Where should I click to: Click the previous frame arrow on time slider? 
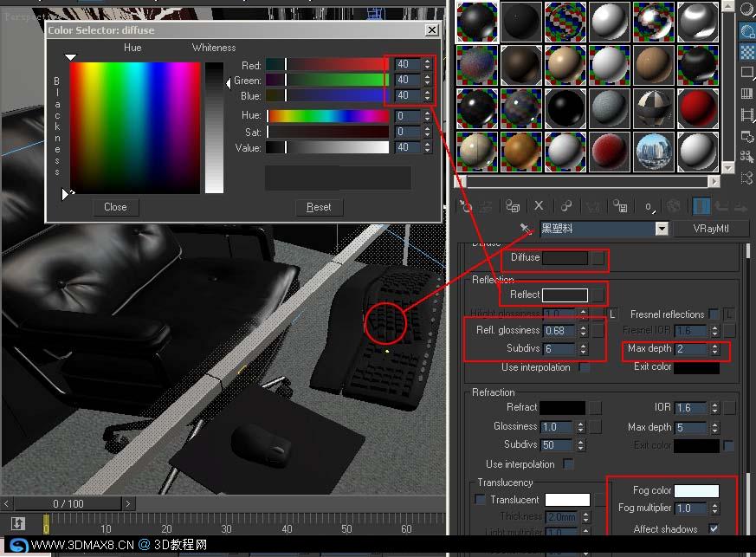pos(6,503)
